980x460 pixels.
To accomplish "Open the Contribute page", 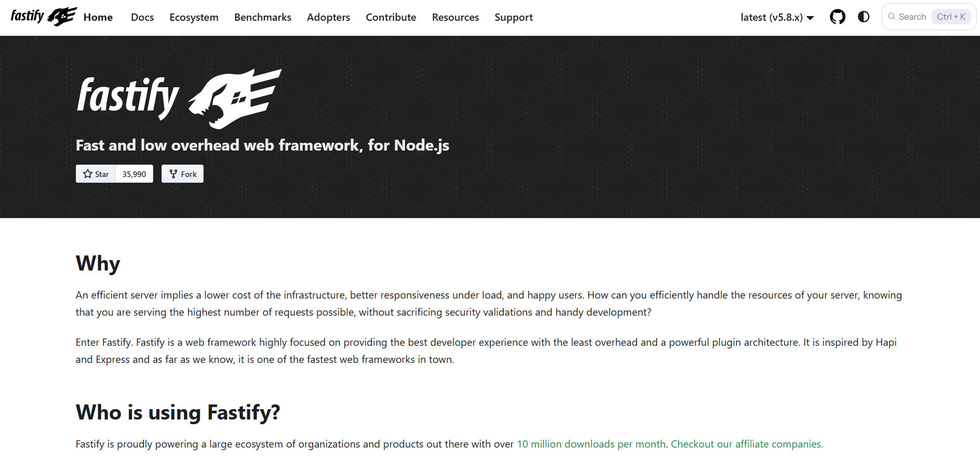I will click(391, 17).
